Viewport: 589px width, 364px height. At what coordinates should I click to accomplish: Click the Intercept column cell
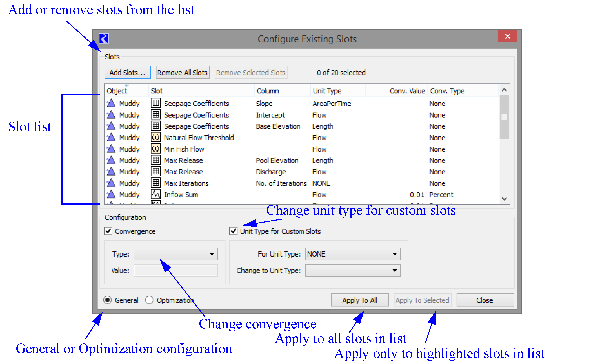pyautogui.click(x=270, y=114)
